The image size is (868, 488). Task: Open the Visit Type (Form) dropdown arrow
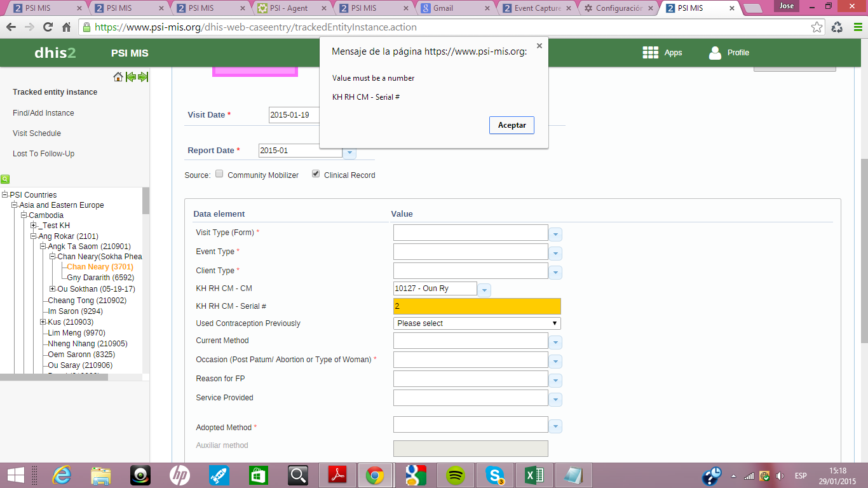point(555,234)
